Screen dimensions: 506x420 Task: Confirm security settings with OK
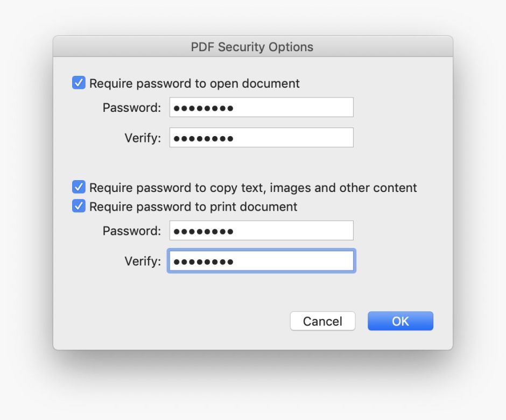click(x=400, y=321)
